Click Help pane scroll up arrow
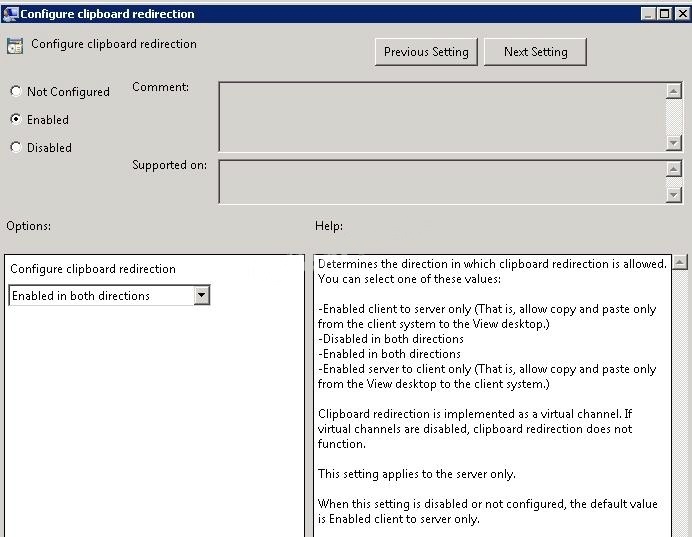 pyautogui.click(x=680, y=262)
